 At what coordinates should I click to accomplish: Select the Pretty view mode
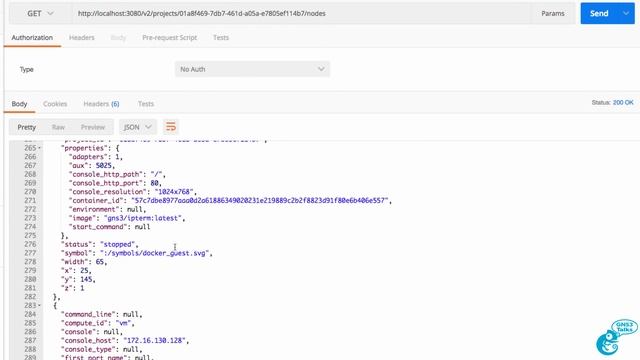tap(27, 127)
